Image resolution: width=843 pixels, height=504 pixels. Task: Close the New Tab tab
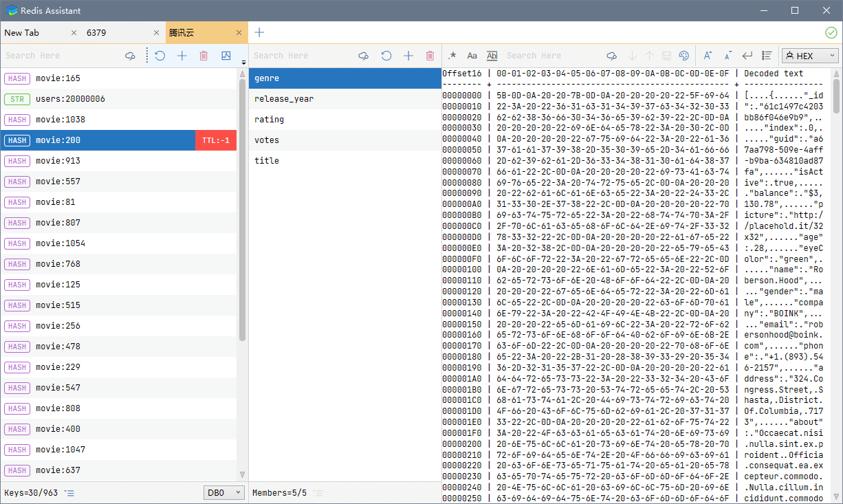[74, 33]
